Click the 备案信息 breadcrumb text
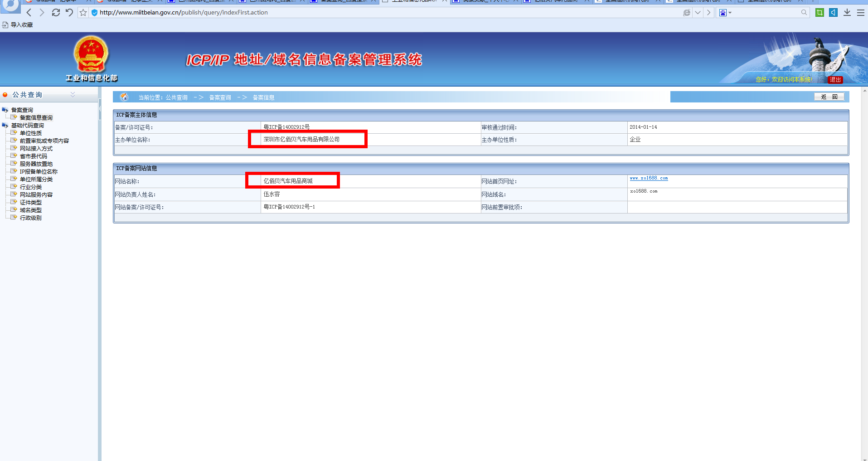Image resolution: width=868 pixels, height=461 pixels. point(263,97)
